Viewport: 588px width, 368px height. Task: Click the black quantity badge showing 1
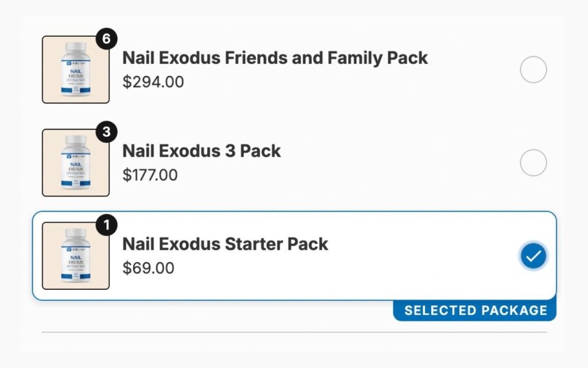pos(106,225)
